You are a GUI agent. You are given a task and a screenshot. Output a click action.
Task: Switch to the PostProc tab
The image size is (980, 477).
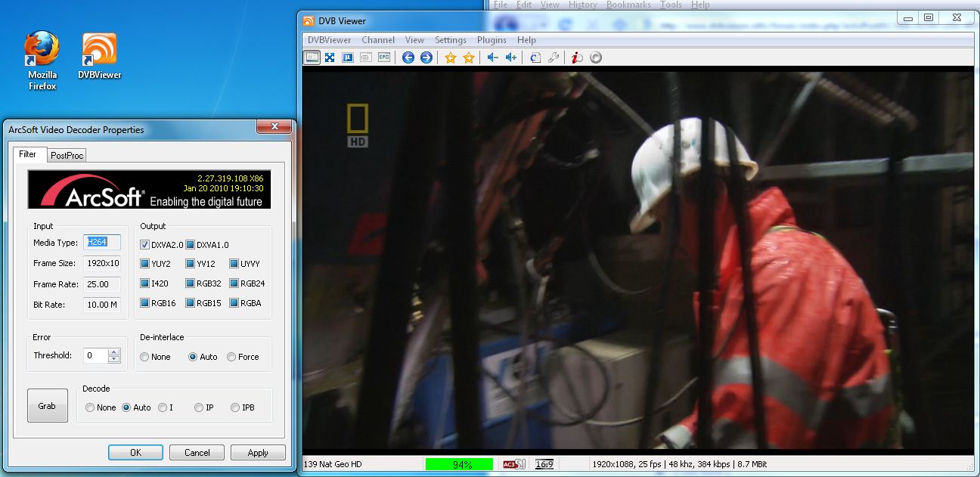(x=67, y=155)
